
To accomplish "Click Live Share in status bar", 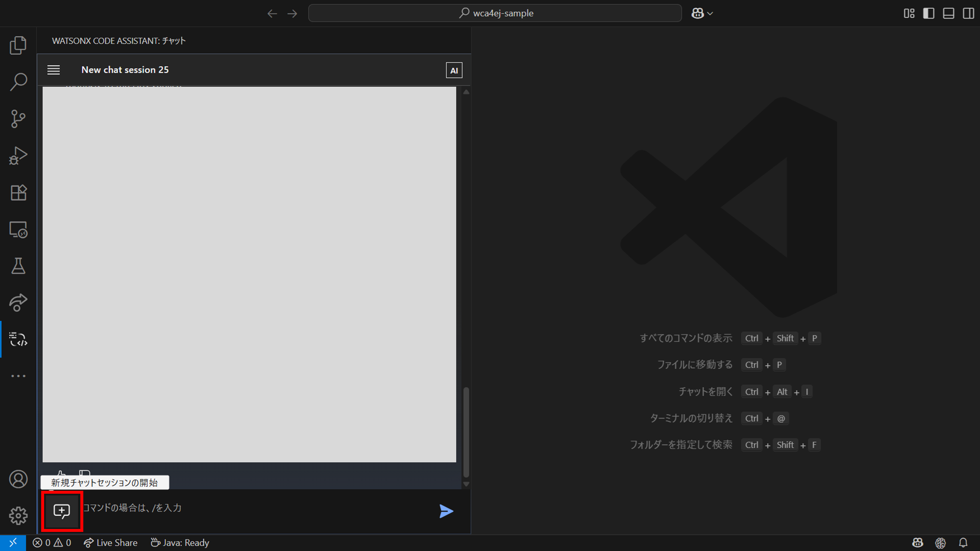I will tap(111, 543).
